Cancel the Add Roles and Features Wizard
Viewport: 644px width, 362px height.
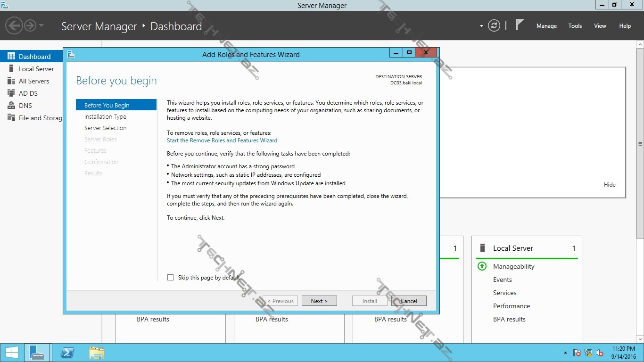(409, 301)
